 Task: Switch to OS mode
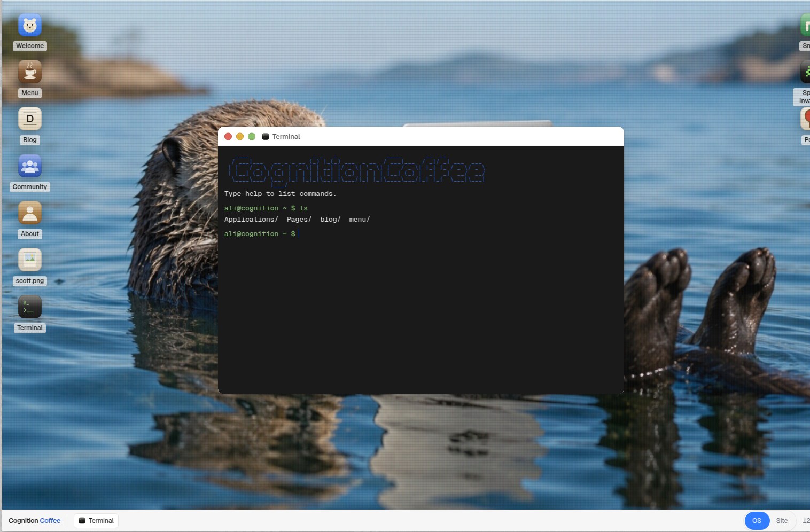[x=757, y=521]
